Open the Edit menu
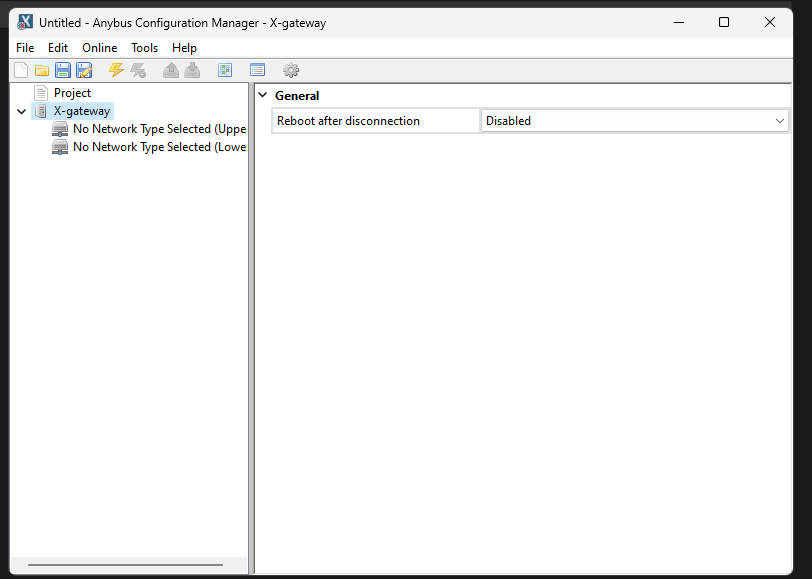812x579 pixels. pyautogui.click(x=58, y=48)
